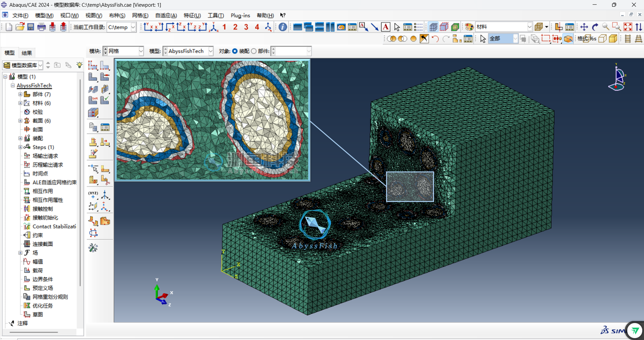644x340 pixels.
Task: Open the 材料 color code dropdown
Action: pos(529,27)
